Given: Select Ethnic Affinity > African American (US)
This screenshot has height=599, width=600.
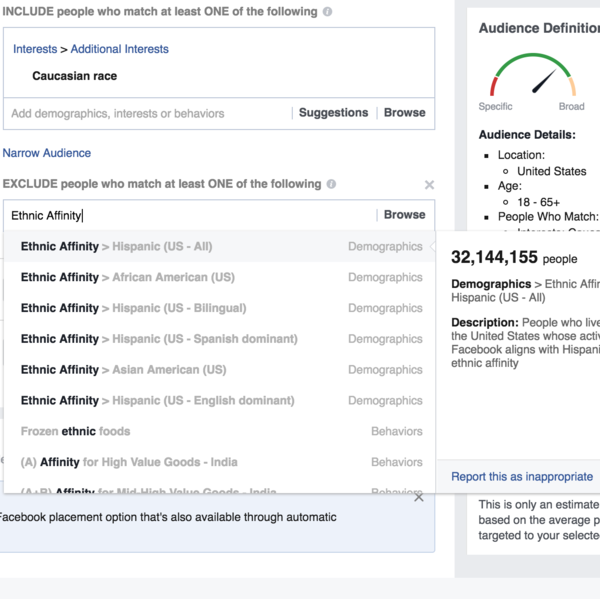Looking at the screenshot, I should pyautogui.click(x=219, y=277).
